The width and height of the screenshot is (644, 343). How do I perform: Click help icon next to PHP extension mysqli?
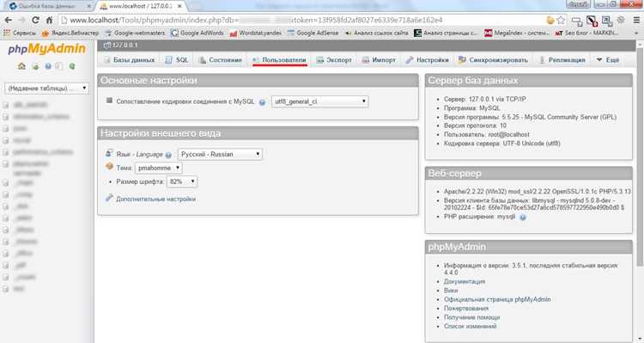click(x=523, y=217)
